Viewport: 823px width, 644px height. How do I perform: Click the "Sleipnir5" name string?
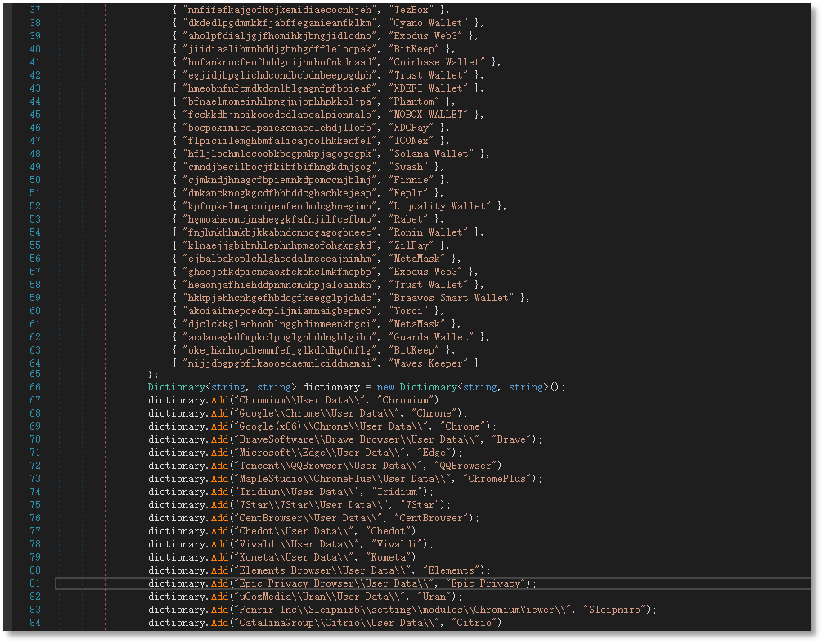click(x=615, y=610)
